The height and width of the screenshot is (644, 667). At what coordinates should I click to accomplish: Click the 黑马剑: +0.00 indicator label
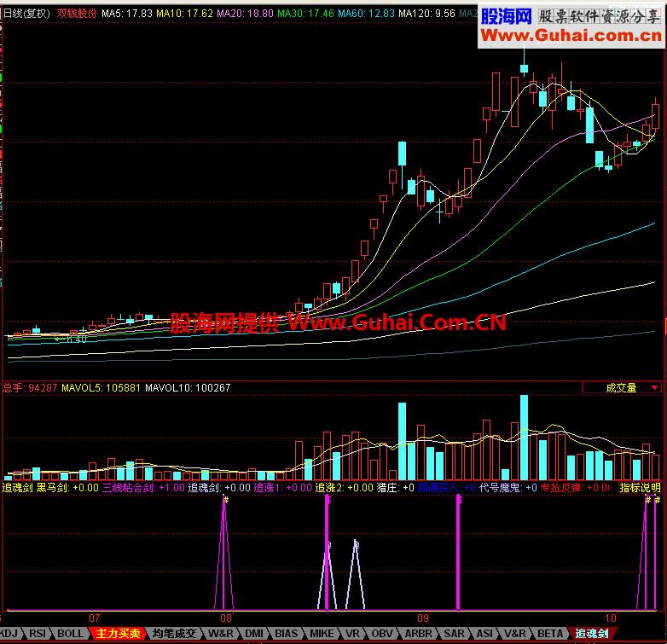(67, 487)
